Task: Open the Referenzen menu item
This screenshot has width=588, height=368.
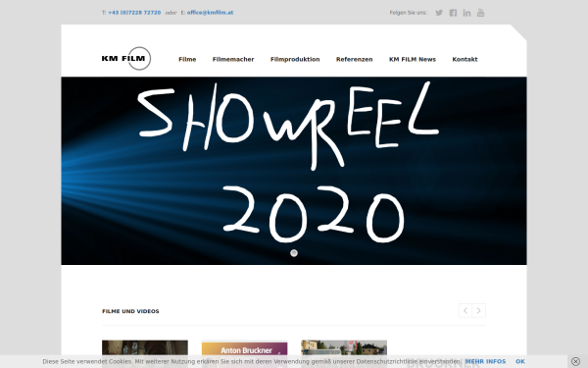Action: [355, 59]
